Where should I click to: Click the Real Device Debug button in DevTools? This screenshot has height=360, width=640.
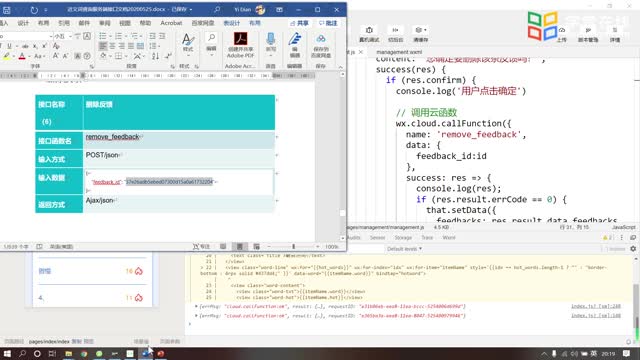[369, 34]
